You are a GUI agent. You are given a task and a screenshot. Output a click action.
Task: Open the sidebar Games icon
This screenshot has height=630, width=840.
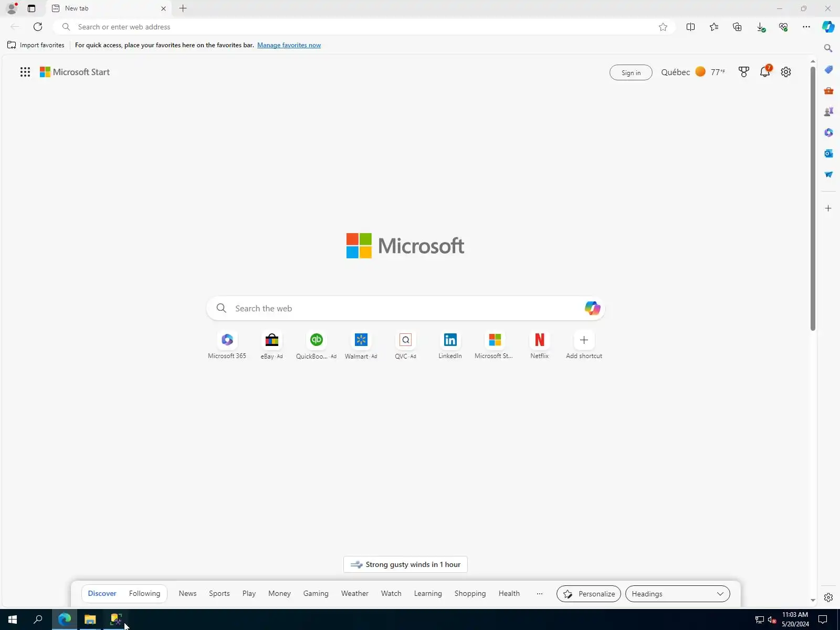point(828,111)
